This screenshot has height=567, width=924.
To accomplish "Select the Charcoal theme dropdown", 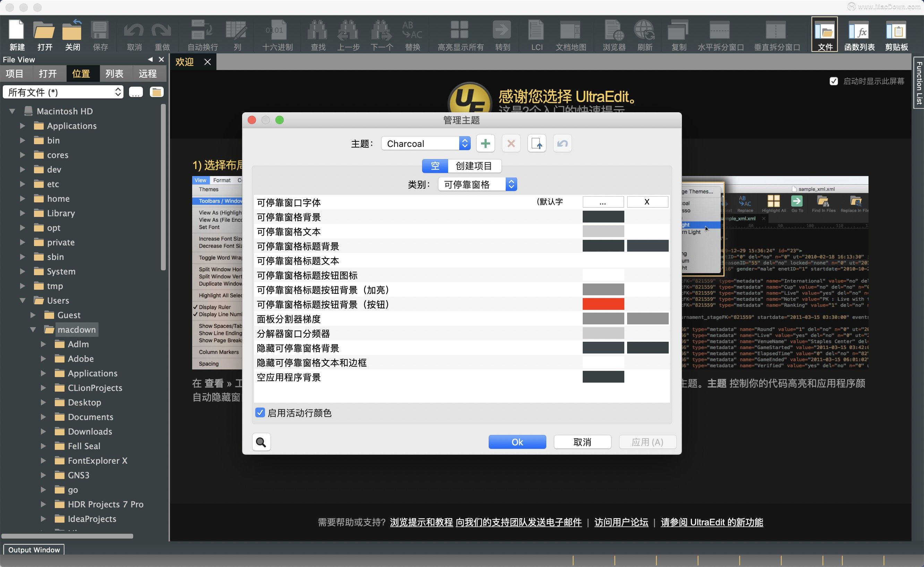I will pyautogui.click(x=426, y=143).
